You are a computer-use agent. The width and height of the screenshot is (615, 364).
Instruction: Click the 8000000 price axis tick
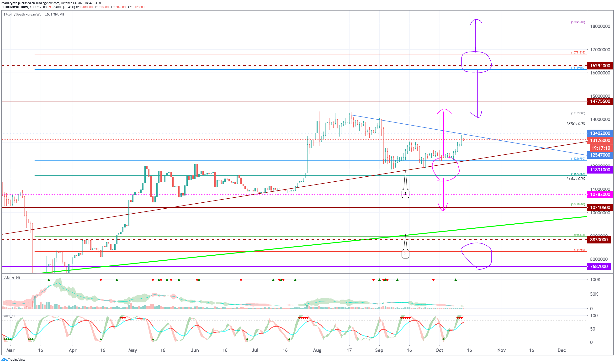pos(599,259)
